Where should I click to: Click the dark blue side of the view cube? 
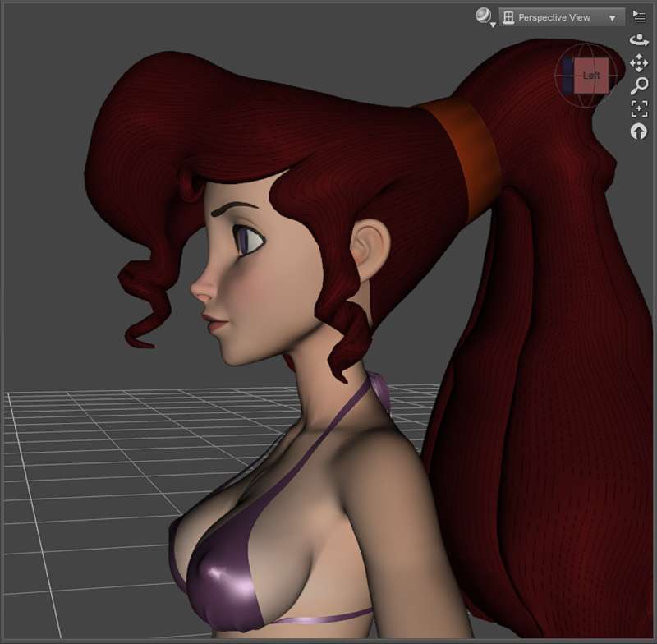568,76
